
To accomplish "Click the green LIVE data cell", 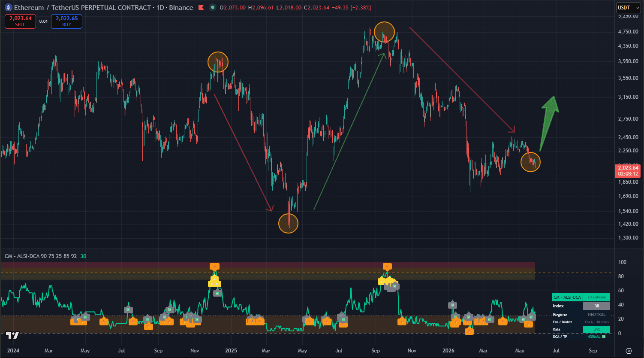I will [x=596, y=329].
